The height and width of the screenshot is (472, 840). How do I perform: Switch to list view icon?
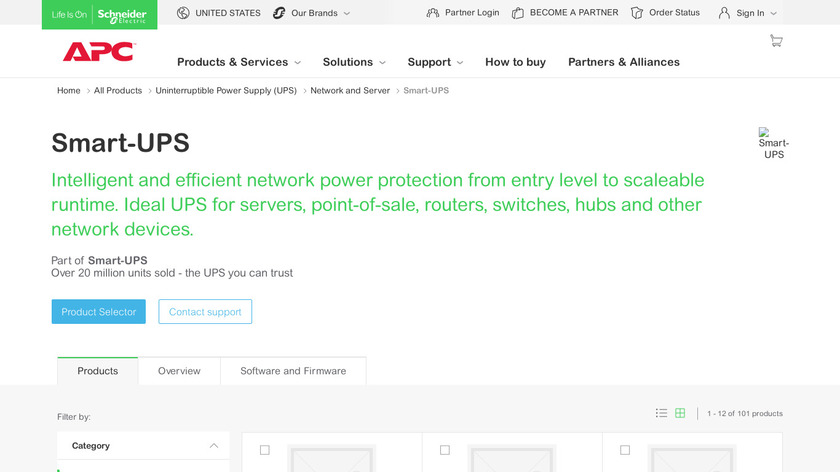[x=661, y=413]
